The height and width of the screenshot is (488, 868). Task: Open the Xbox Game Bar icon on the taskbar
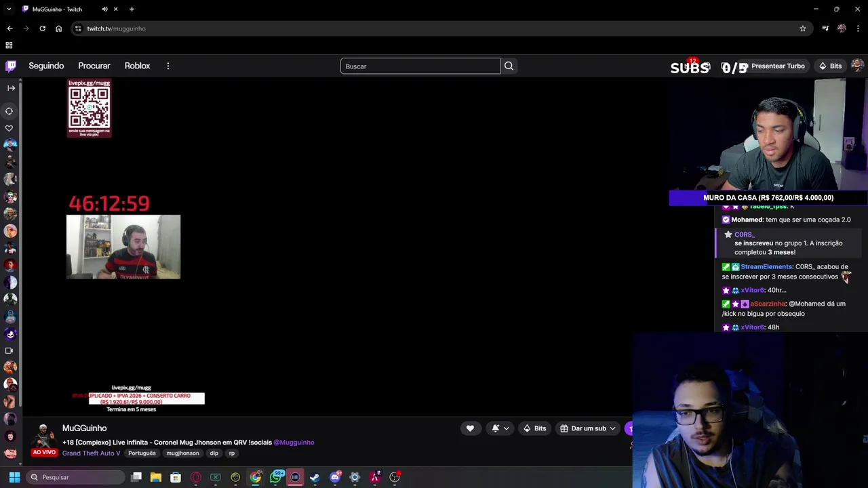tap(215, 477)
